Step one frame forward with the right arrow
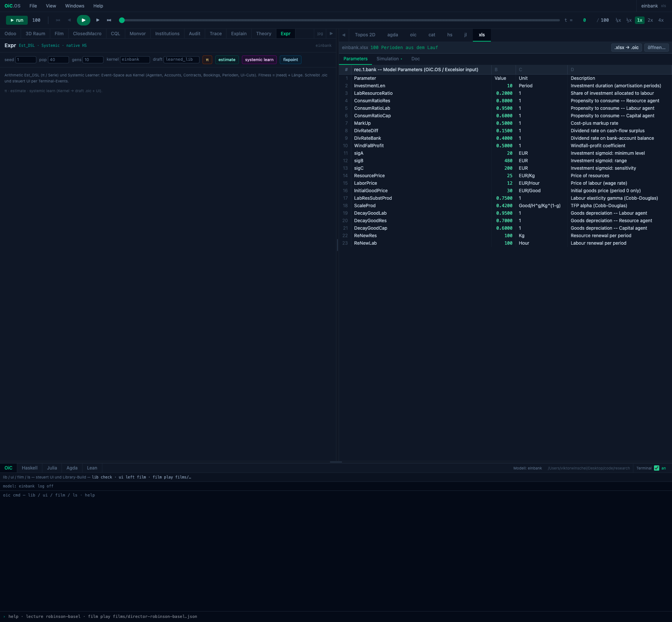Viewport: 672px width, 622px height. (x=98, y=20)
